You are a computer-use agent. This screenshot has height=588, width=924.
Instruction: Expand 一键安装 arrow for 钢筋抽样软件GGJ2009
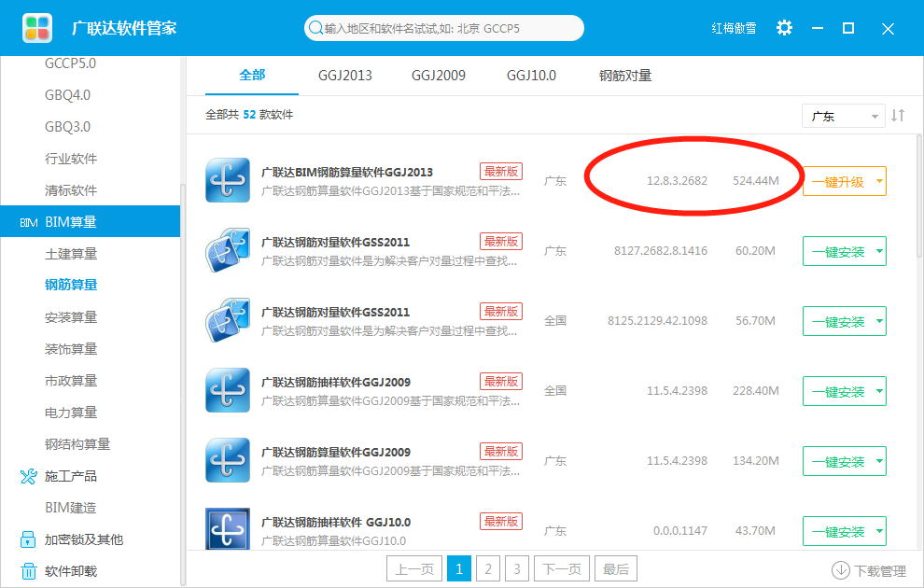[879, 391]
